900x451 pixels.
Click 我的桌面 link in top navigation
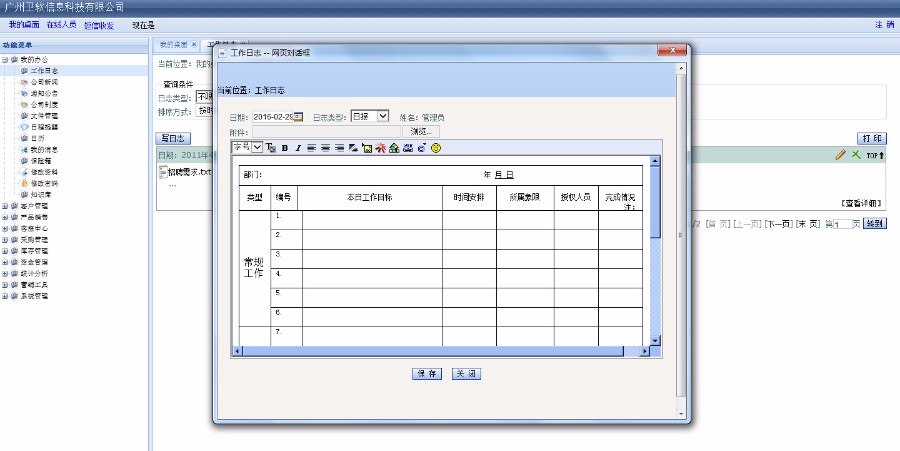click(24, 25)
